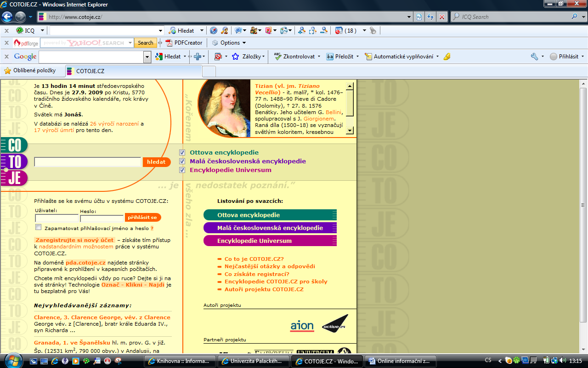Click the orange přihlásit se button
The image size is (588, 368).
pos(143,218)
